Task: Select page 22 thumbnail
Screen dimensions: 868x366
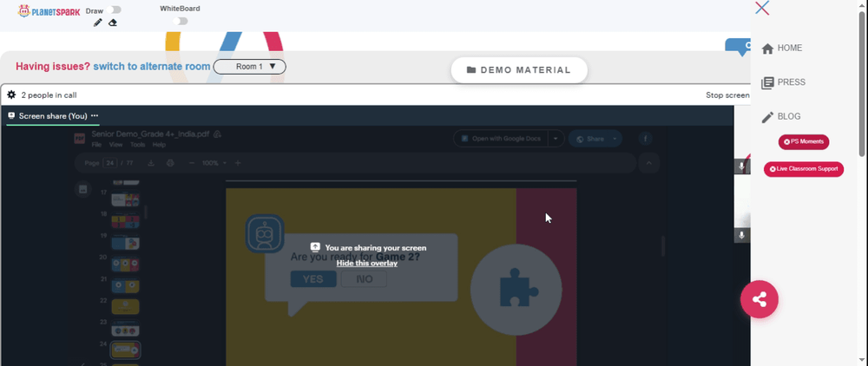Action: 125,307
